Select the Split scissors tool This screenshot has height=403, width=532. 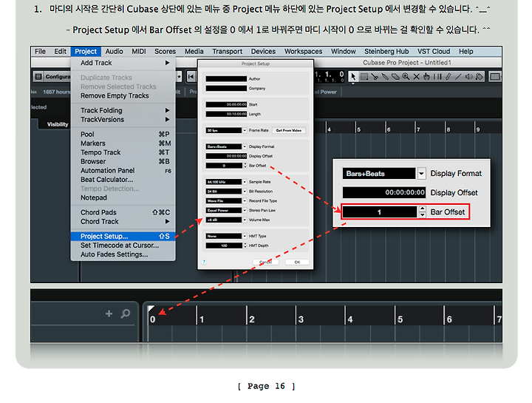(375, 77)
